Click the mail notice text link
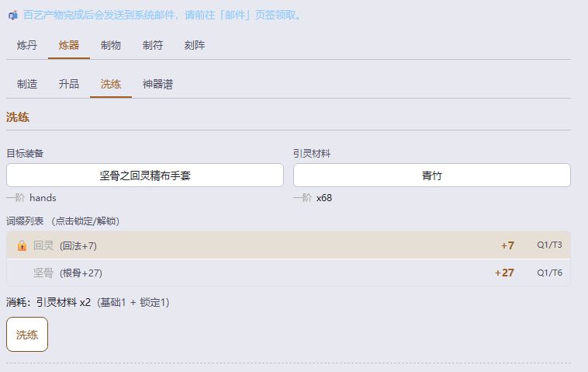The width and height of the screenshot is (588, 372). click(x=162, y=16)
